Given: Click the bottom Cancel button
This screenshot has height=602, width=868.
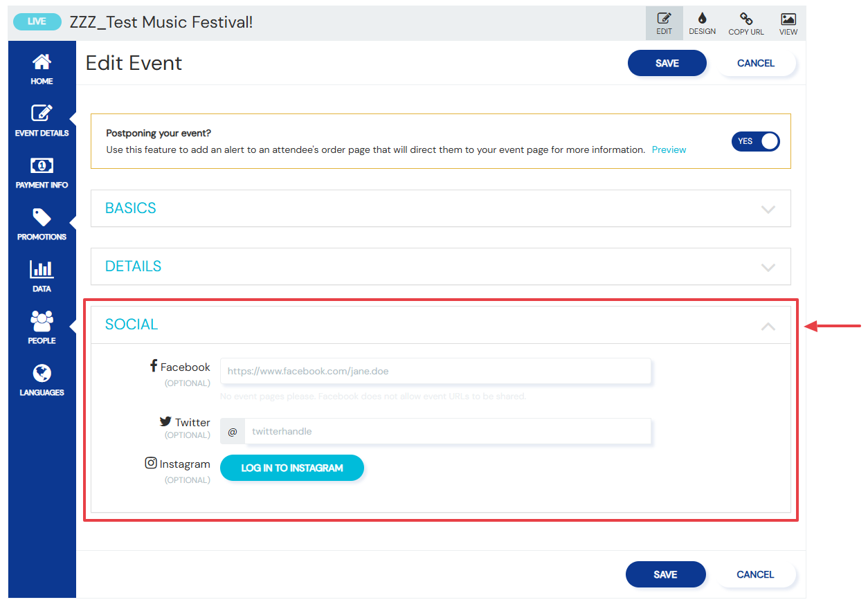Looking at the screenshot, I should (756, 574).
